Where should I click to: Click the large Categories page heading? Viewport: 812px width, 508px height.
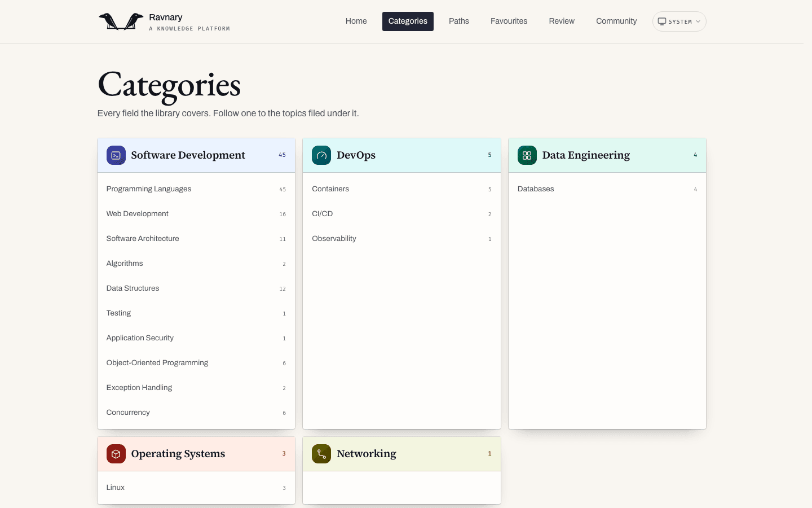point(169,86)
